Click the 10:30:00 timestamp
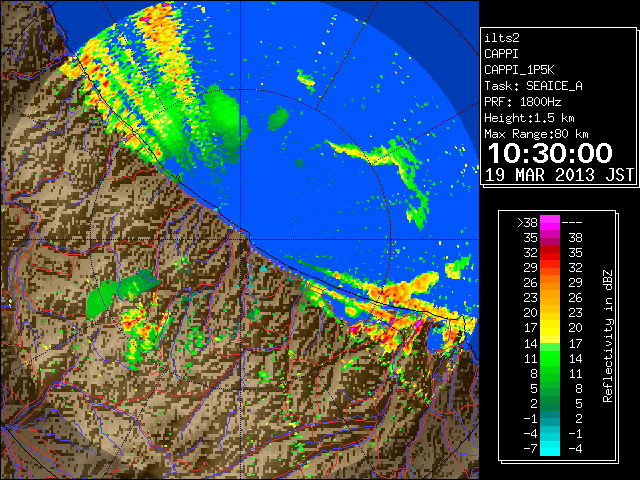 click(550, 153)
